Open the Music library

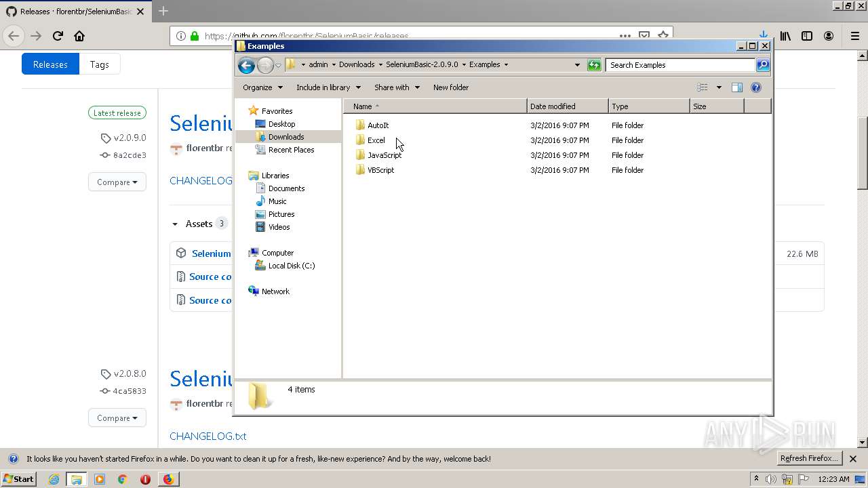click(x=271, y=201)
